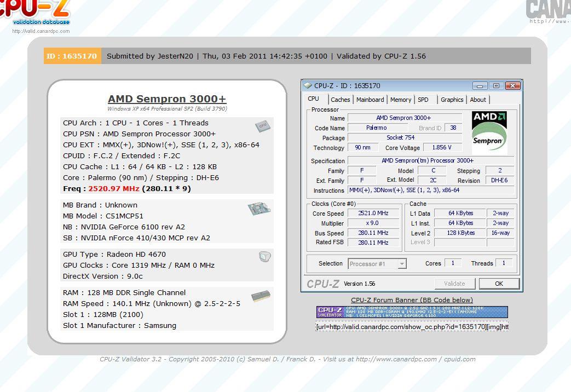This screenshot has width=571, height=392.
Task: Click the MB Model : C51MCP51 line
Action: click(103, 216)
